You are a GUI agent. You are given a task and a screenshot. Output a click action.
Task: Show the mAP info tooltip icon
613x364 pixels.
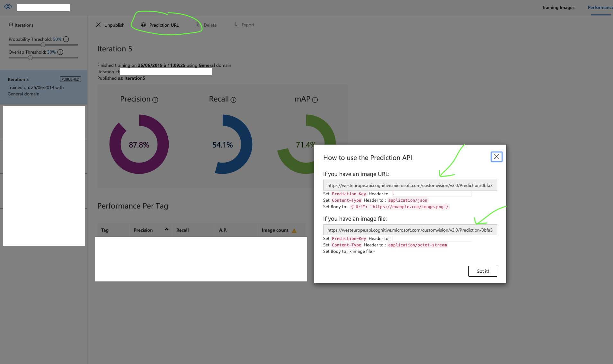tap(315, 100)
